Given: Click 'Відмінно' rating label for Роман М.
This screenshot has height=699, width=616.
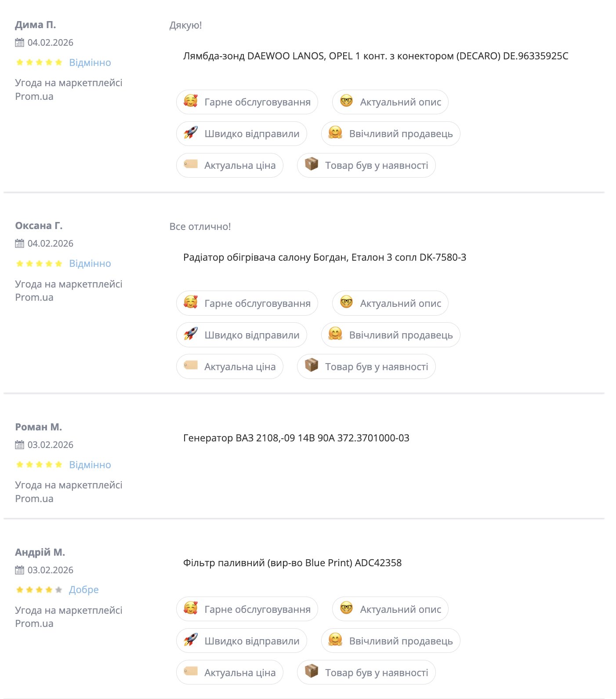Looking at the screenshot, I should click(x=90, y=465).
